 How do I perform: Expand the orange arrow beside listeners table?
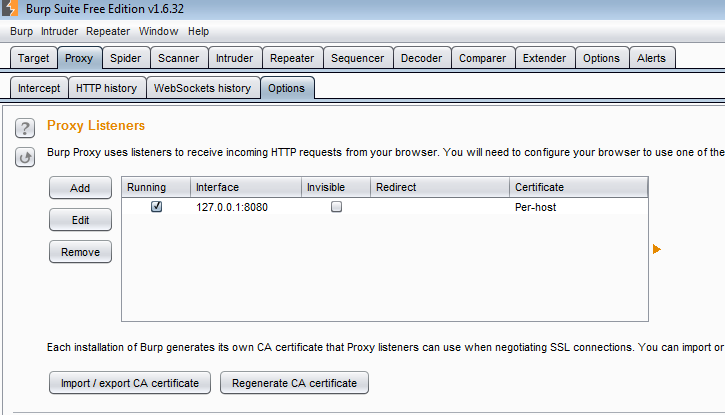pos(657,249)
